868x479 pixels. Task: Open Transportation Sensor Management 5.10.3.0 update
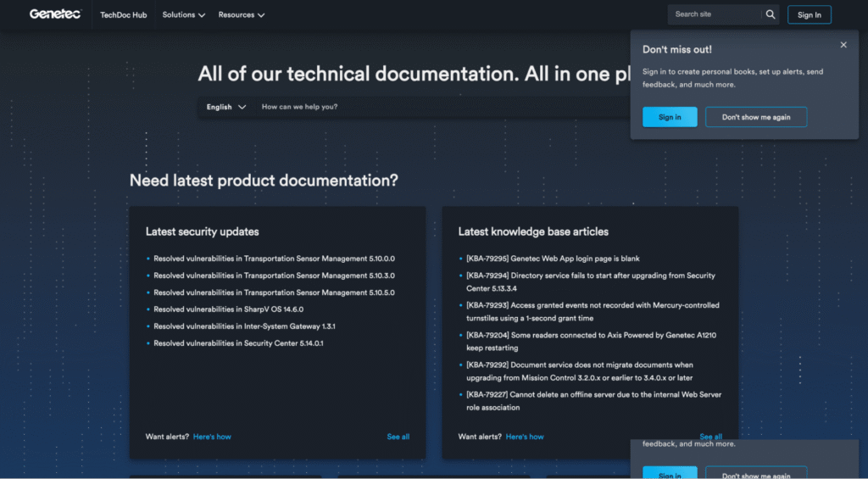[274, 276]
